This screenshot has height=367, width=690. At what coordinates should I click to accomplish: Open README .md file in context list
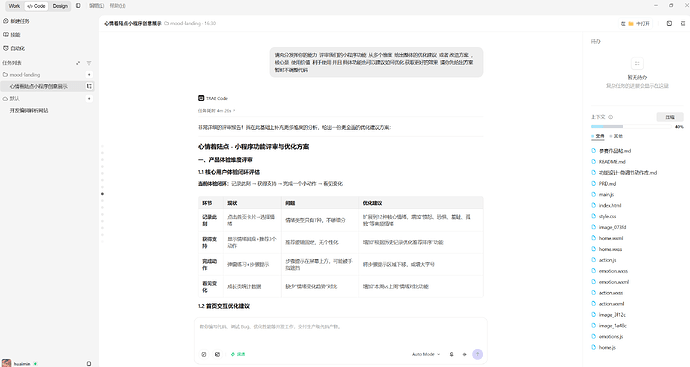click(x=612, y=161)
